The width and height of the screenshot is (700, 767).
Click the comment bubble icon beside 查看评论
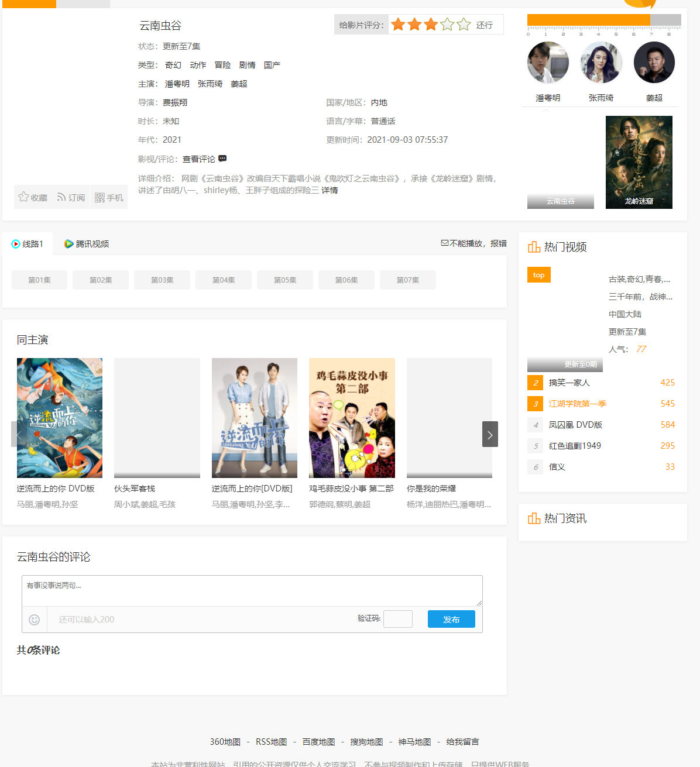pos(222,159)
